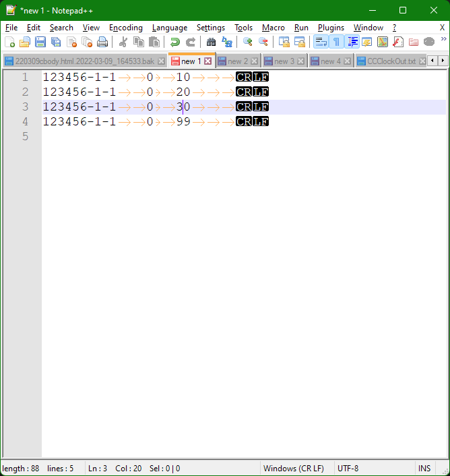Open the Plugins menu

[x=331, y=28]
